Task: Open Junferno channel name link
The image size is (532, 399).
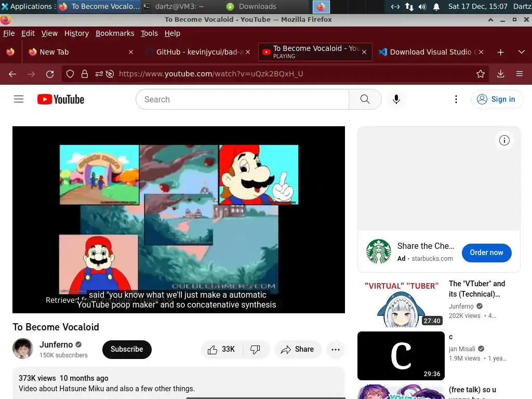Action: 56,344
